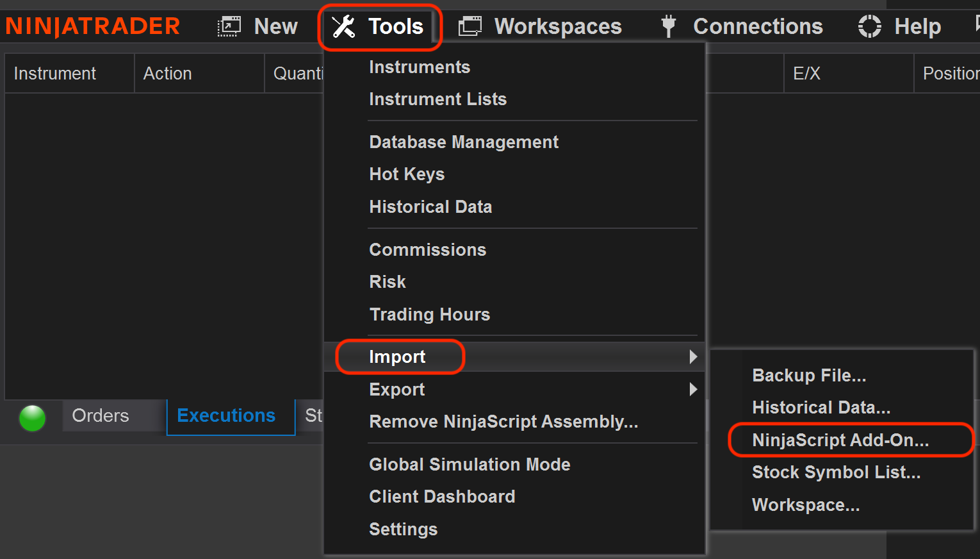Click the Connections plug icon
Screen dimensions: 980x559
669,26
